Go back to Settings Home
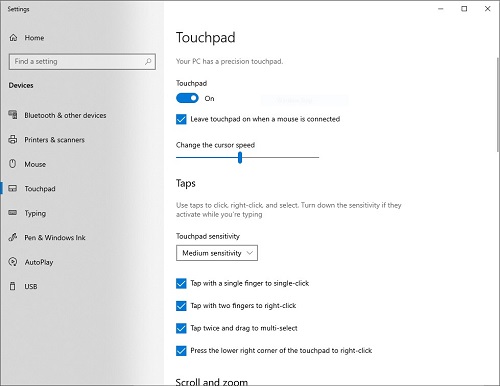 pos(34,38)
